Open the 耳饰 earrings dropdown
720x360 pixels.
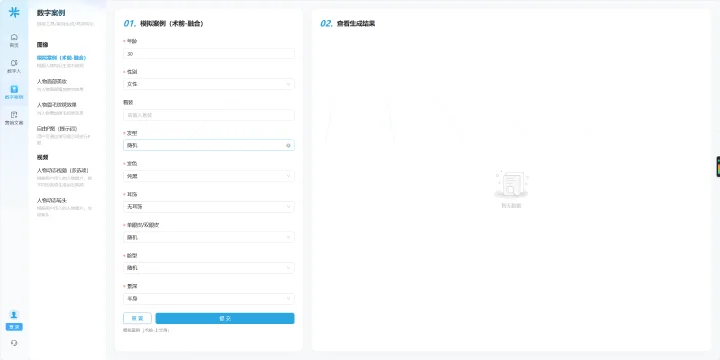coord(209,207)
